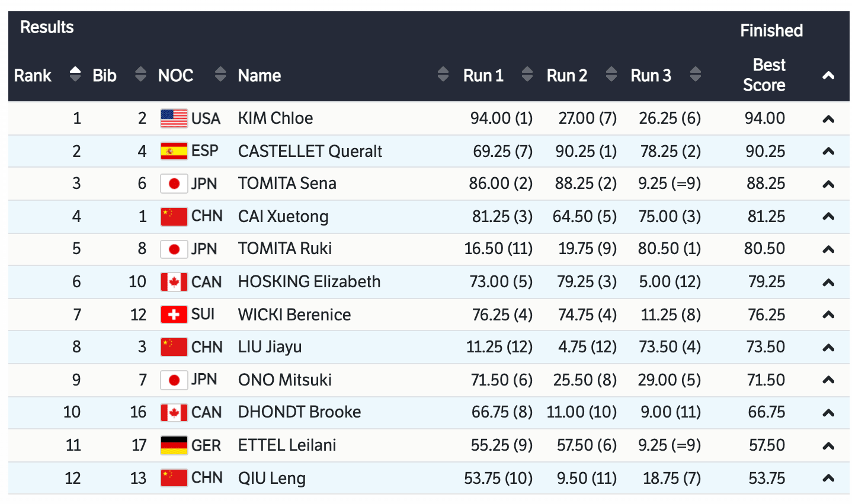
Task: Click the sort arrows next to Rank
Action: [x=75, y=75]
